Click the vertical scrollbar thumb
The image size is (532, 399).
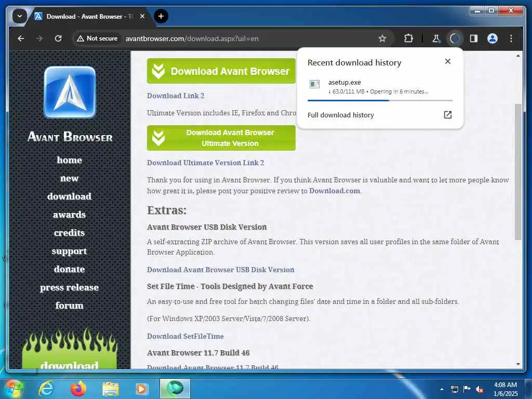point(518,171)
